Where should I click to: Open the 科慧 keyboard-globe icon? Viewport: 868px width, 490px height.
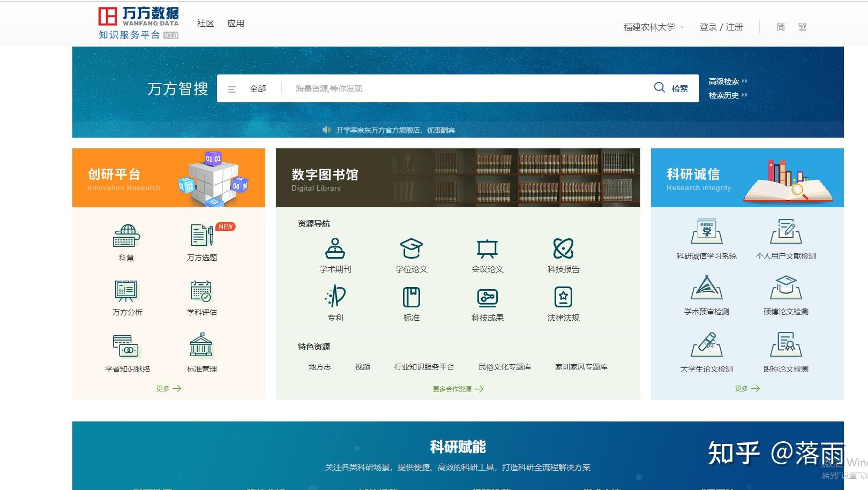click(126, 236)
